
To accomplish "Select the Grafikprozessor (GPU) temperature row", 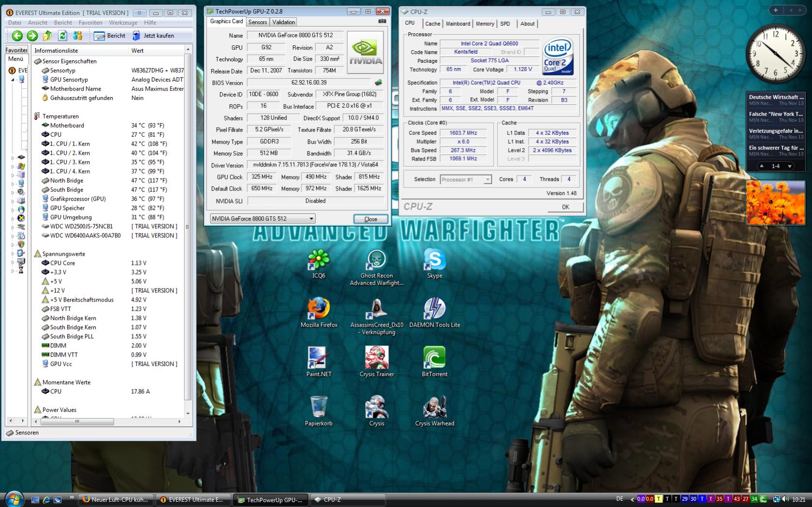I will pos(108,199).
